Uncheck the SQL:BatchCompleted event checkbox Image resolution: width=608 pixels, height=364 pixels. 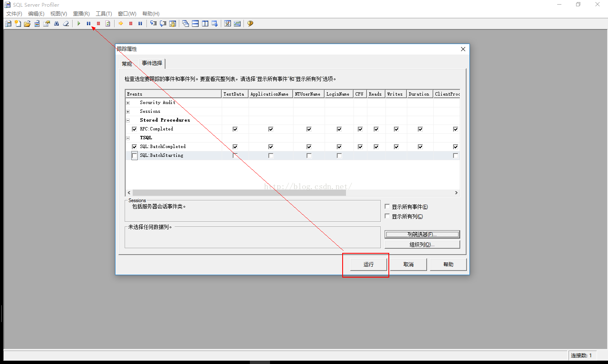click(134, 147)
